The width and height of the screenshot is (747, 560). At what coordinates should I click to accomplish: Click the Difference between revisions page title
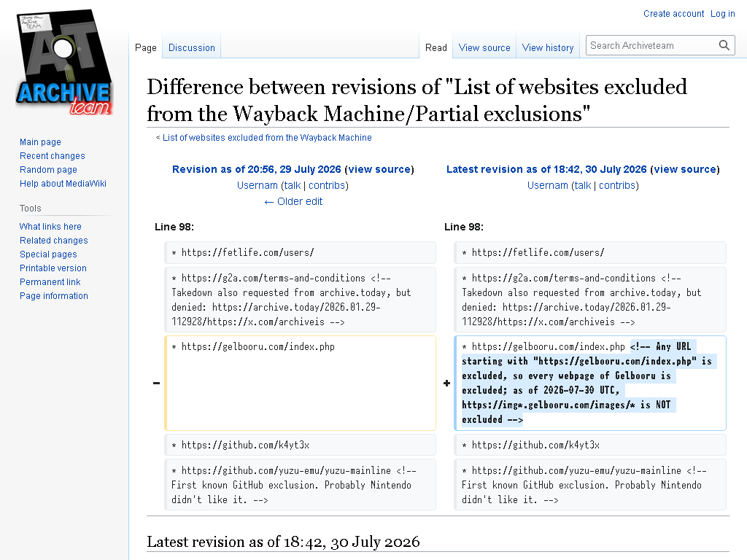click(417, 100)
